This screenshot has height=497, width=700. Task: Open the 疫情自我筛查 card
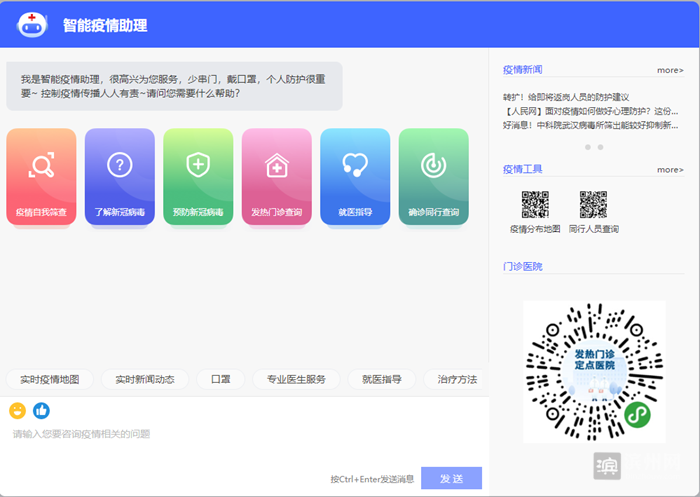point(41,177)
